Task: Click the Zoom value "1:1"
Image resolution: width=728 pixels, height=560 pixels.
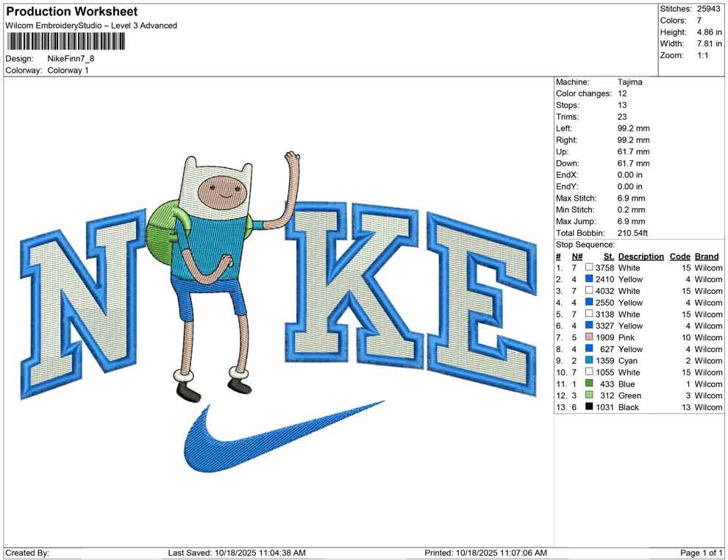Action: 702,55
